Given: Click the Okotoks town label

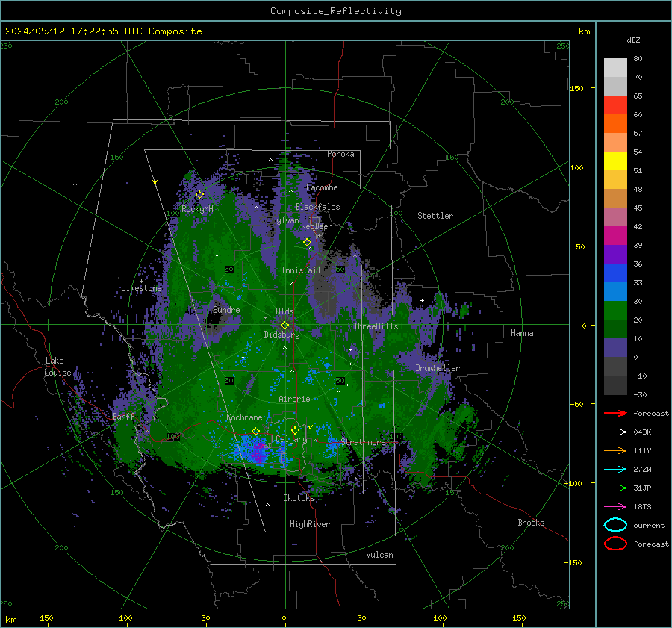Looking at the screenshot, I should [299, 498].
